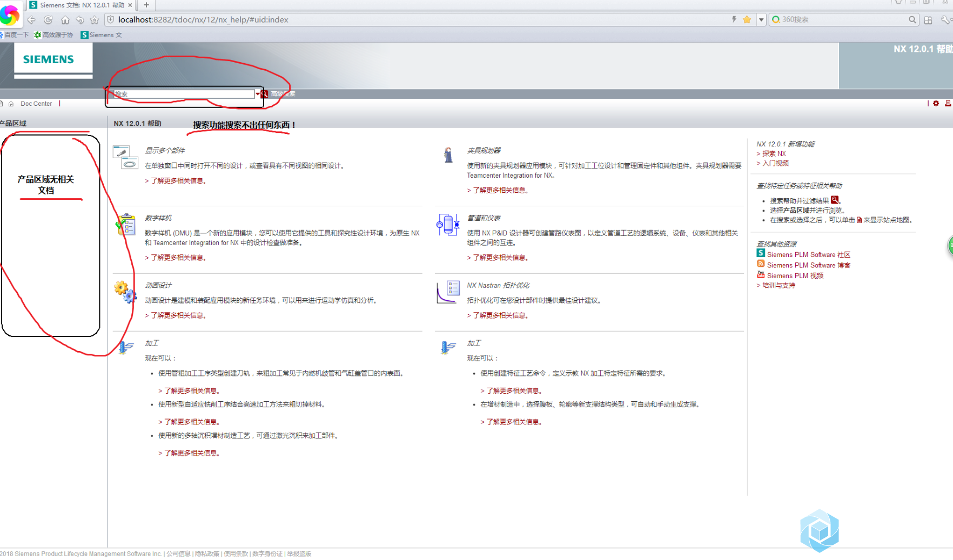The height and width of the screenshot is (560, 953).
Task: Click the 360搜索 search box
Action: point(843,19)
